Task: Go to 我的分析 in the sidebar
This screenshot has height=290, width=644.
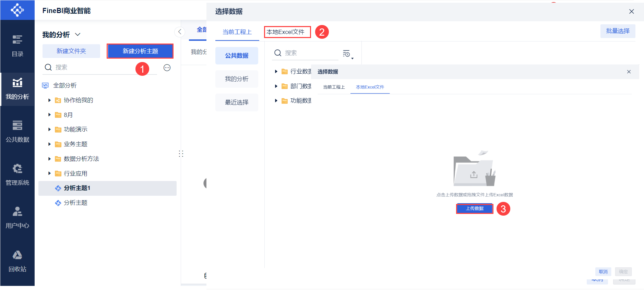Action: point(17,89)
